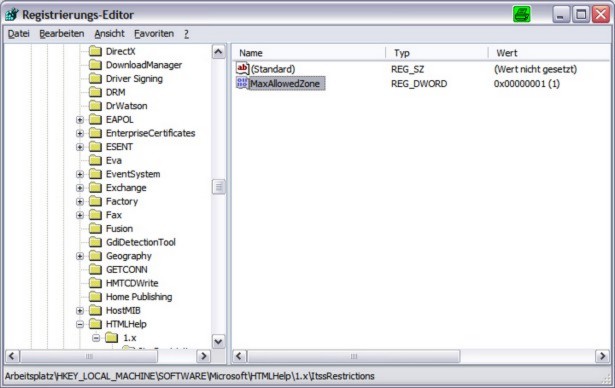
Task: Select the Geography folder icon
Action: [95, 256]
